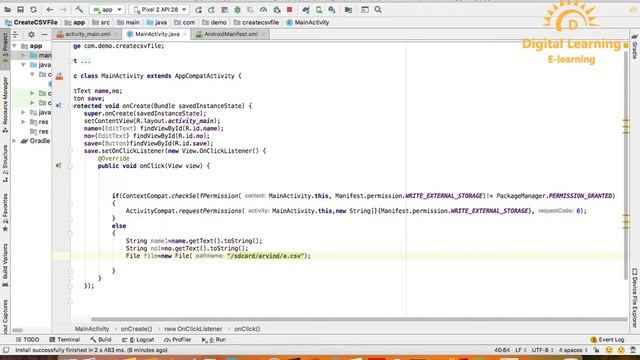Click Attach Debugger to Android Process icon
The height and width of the screenshot is (360, 640).
coord(277,9)
